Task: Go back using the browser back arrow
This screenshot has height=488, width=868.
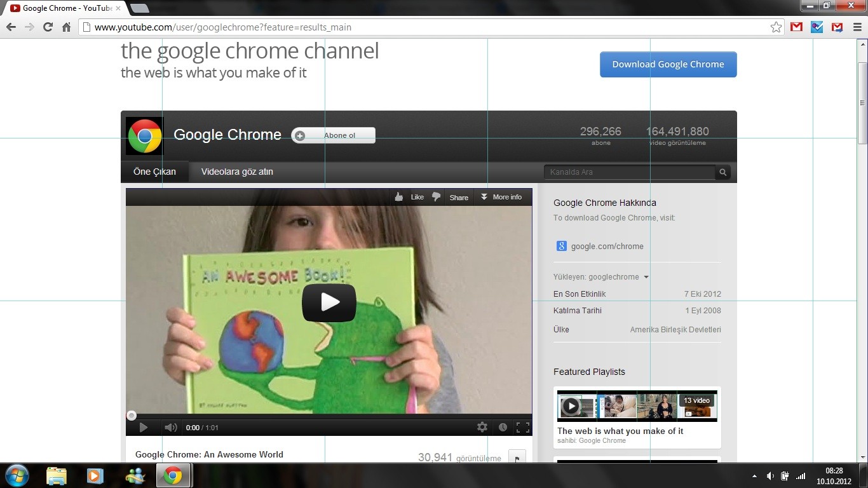Action: [11, 27]
